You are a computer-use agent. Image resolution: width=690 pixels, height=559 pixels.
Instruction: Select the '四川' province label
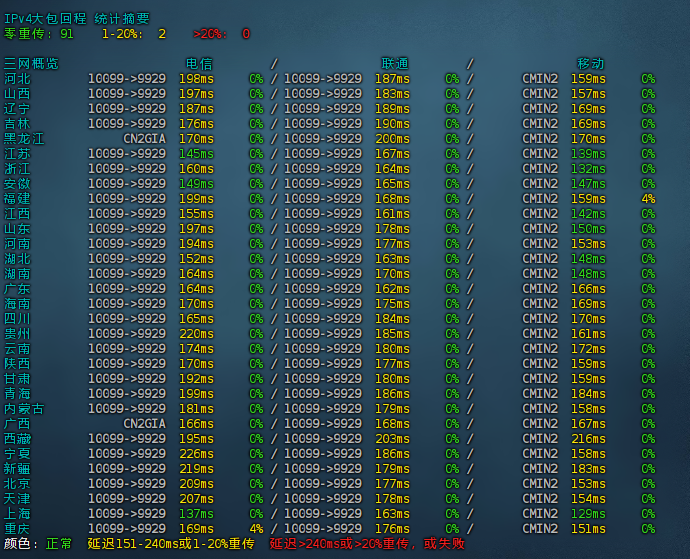(x=17, y=319)
